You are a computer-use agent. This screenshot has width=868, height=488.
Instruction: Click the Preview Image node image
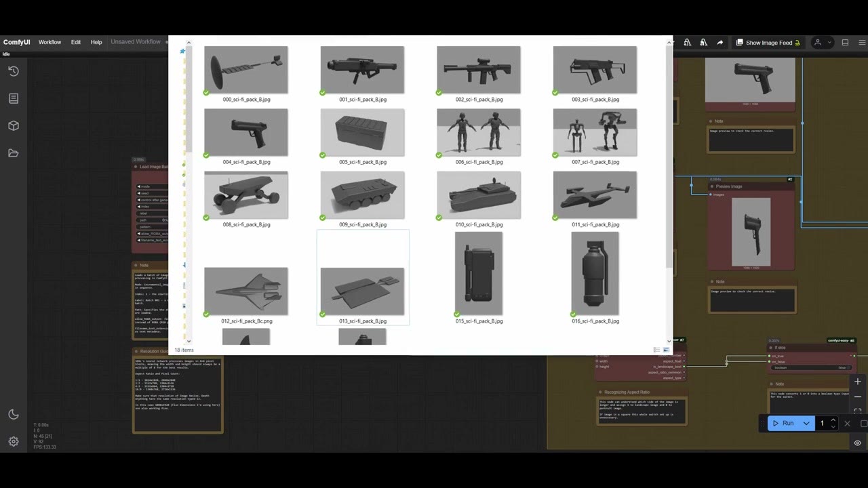751,232
